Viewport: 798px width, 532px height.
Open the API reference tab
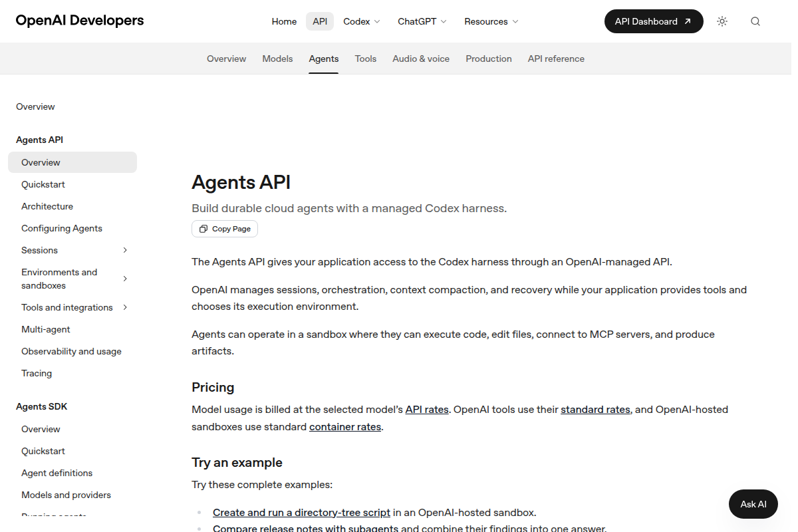(556, 59)
